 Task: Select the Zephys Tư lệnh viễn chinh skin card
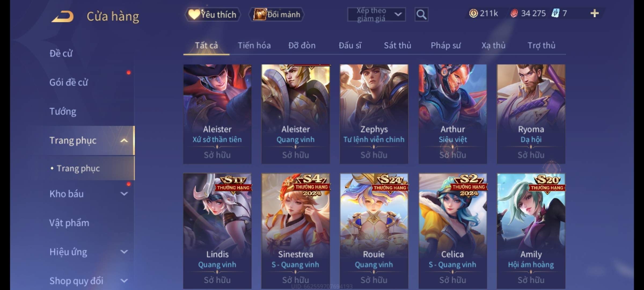pos(374,114)
